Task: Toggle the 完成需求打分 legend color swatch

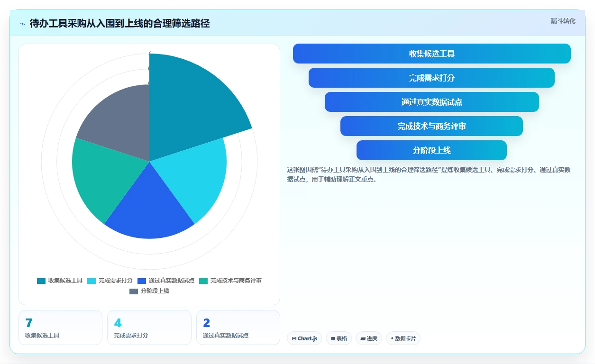Action: tap(92, 281)
